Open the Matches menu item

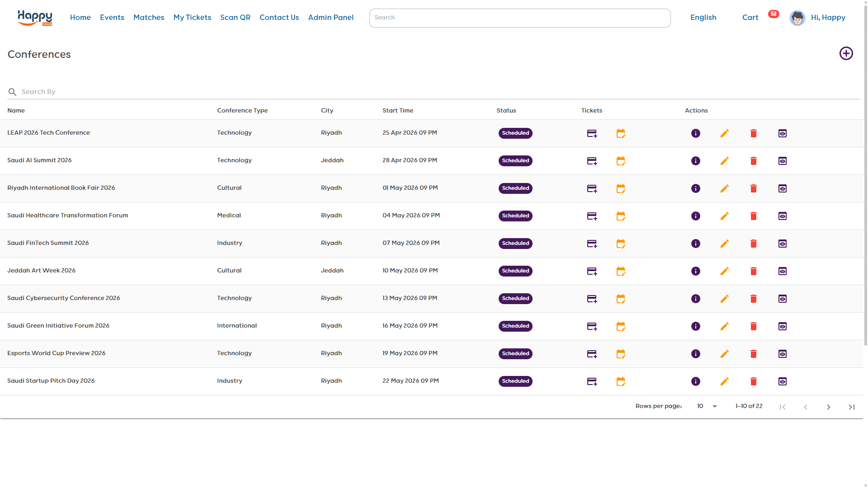tap(149, 18)
